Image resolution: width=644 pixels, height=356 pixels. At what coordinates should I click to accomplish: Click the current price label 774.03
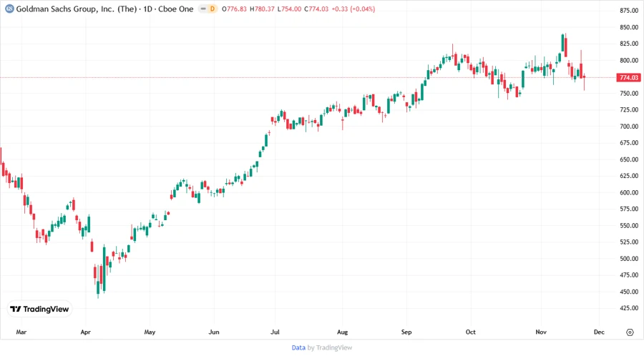coord(628,77)
